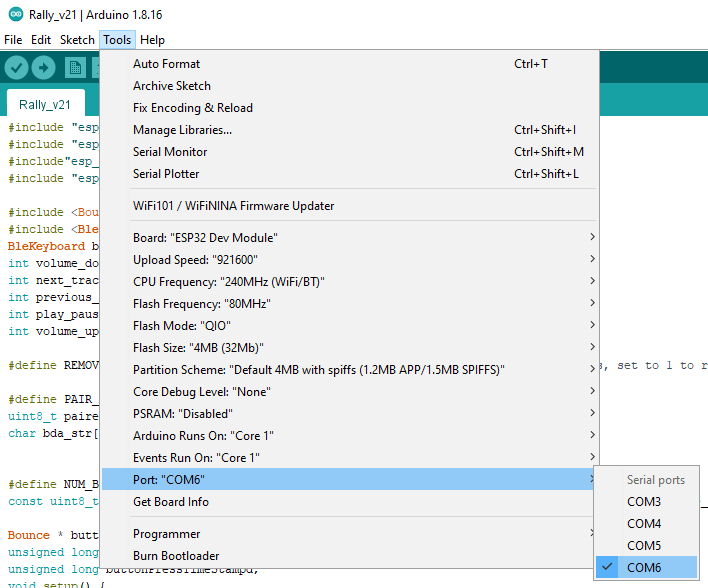The width and height of the screenshot is (708, 588).
Task: Choose Auto Format from Tools menu
Action: coord(349,64)
